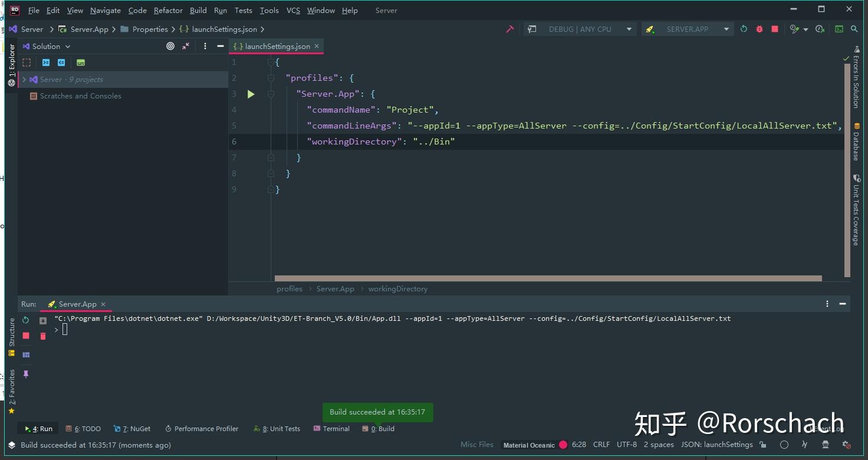Click the green run gutter arrow on line 3

pyautogui.click(x=251, y=94)
